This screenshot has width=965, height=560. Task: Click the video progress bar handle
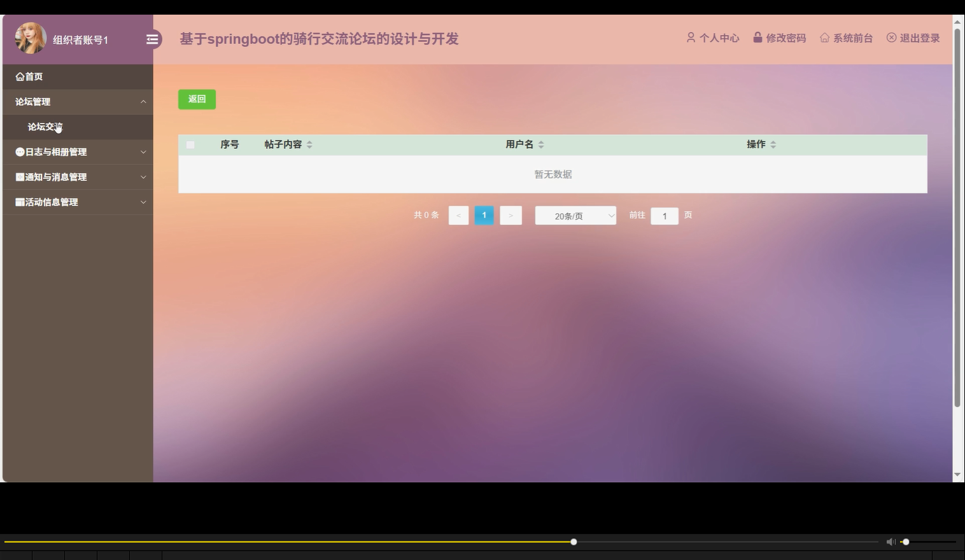click(x=574, y=542)
